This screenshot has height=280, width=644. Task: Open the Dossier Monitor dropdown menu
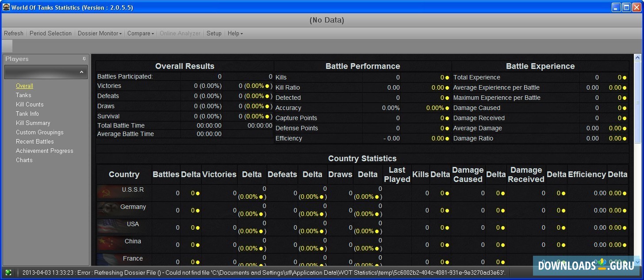tap(100, 33)
